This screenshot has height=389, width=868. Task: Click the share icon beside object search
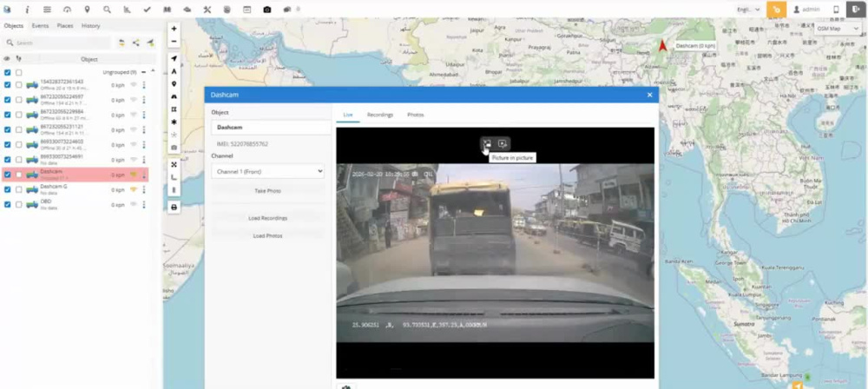(135, 43)
